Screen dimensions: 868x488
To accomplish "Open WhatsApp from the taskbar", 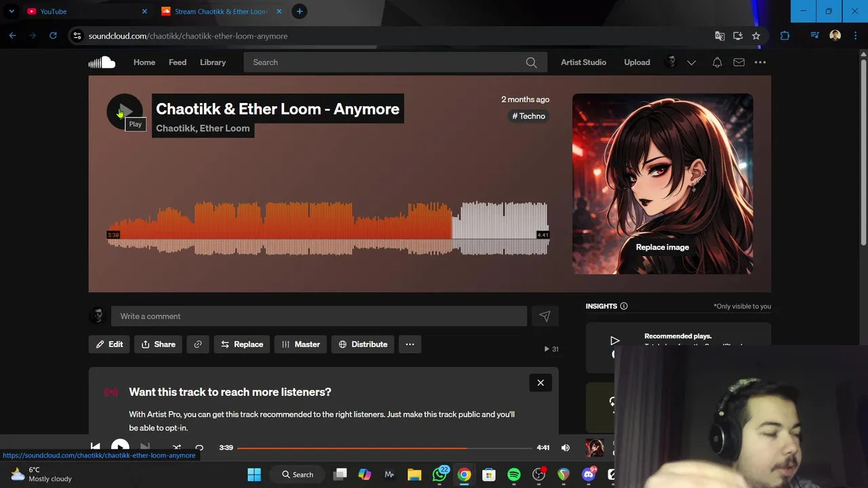I will tap(439, 474).
